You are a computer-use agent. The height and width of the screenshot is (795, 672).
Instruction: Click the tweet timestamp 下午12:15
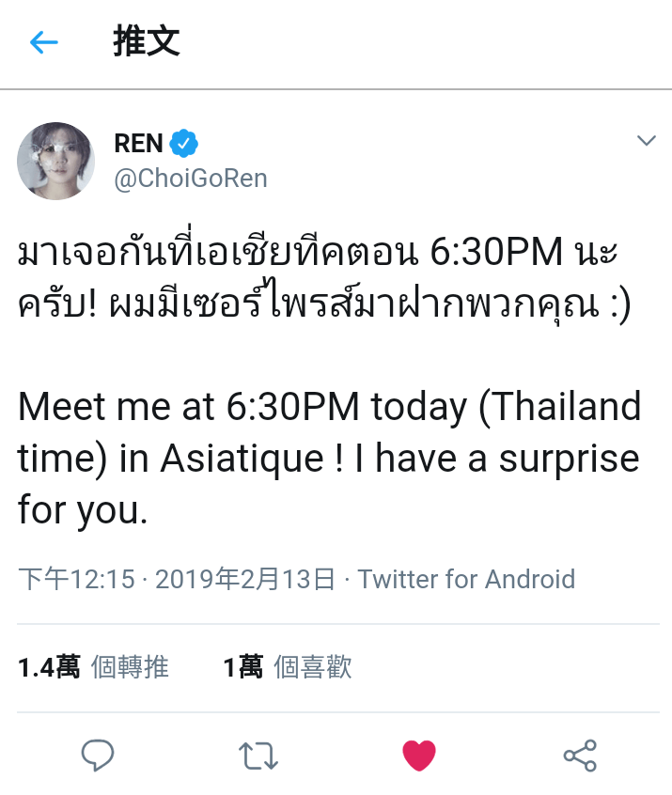(76, 579)
